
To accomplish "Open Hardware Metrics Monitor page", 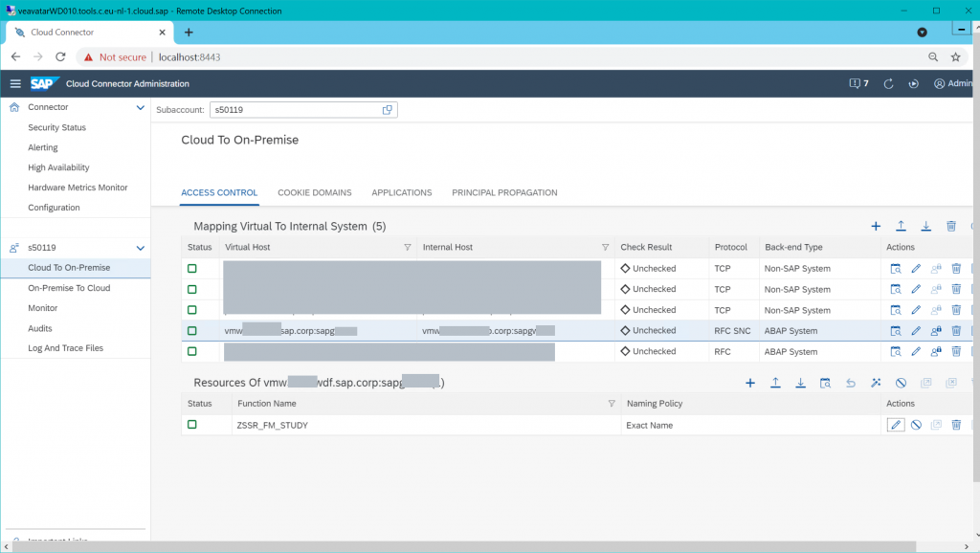I will (x=78, y=188).
